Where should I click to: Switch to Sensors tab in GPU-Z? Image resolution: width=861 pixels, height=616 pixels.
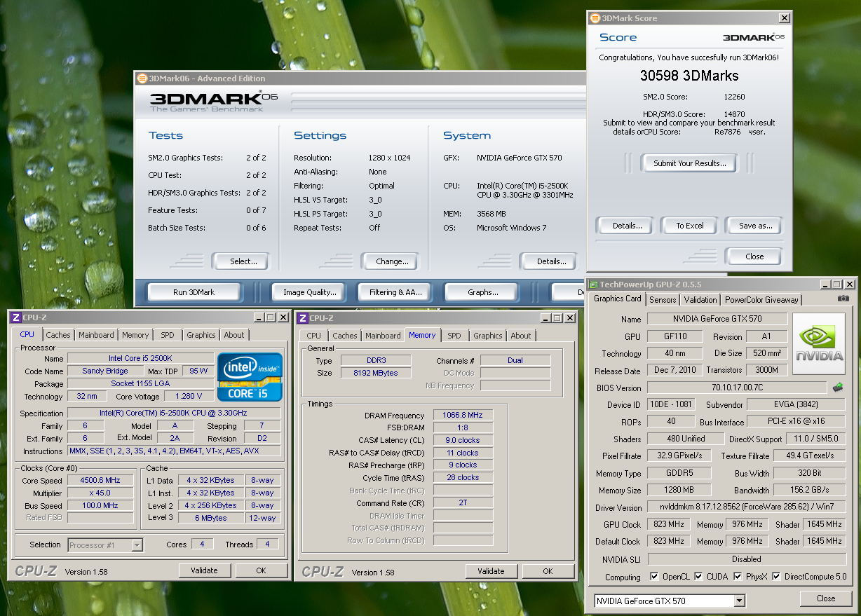(x=663, y=300)
